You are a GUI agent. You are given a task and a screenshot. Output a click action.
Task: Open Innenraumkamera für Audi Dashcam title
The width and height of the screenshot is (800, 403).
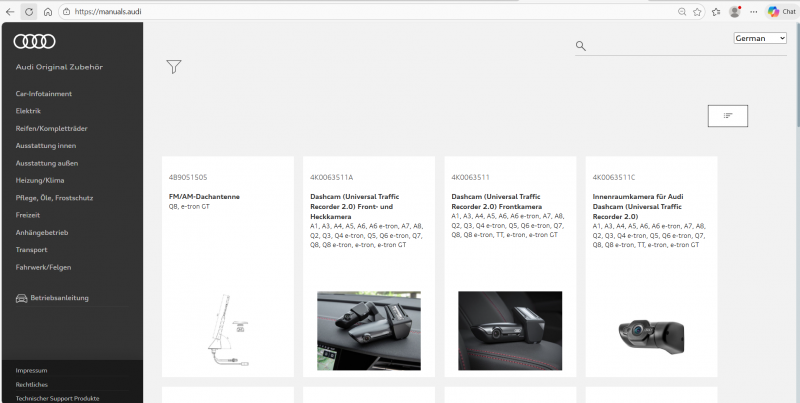click(638, 207)
